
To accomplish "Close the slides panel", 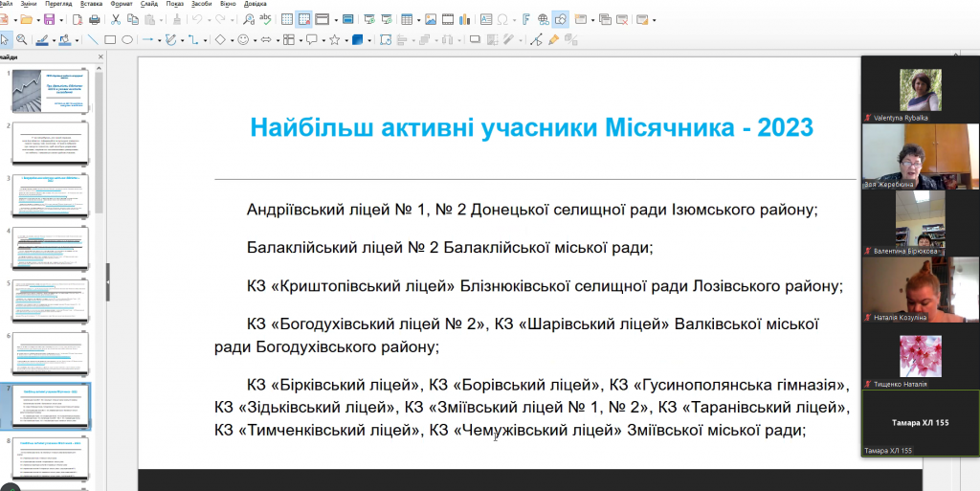I will 100,56.
